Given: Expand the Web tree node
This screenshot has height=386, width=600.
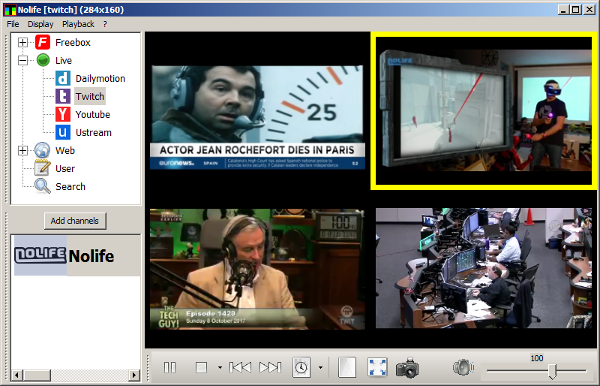Looking at the screenshot, I should (23, 151).
